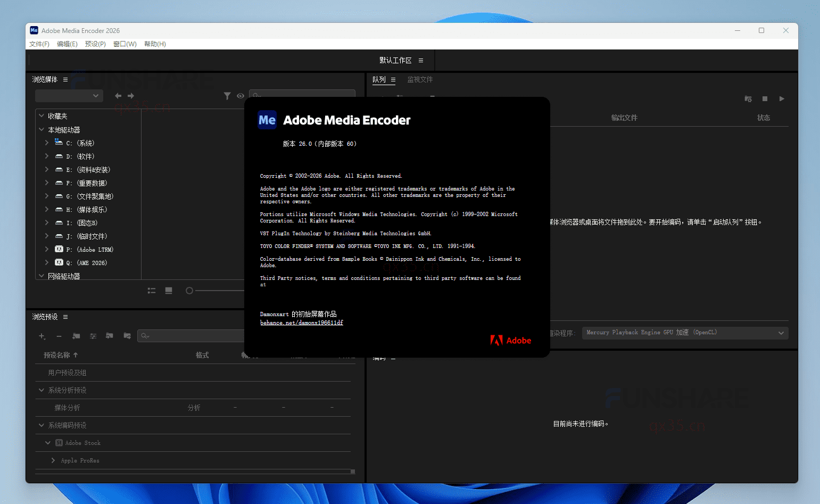The image size is (820, 504).
Task: Import presets icon in preset browser
Action: click(x=110, y=336)
